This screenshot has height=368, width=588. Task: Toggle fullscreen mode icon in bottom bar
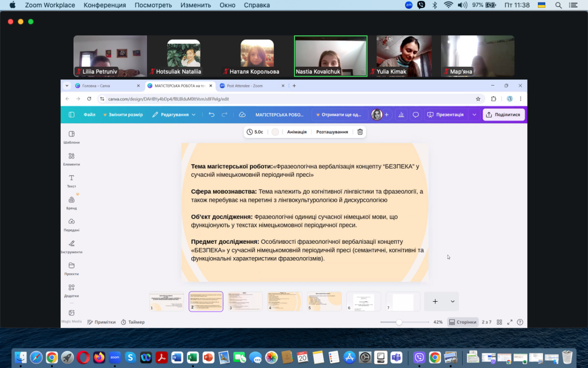[x=510, y=322]
